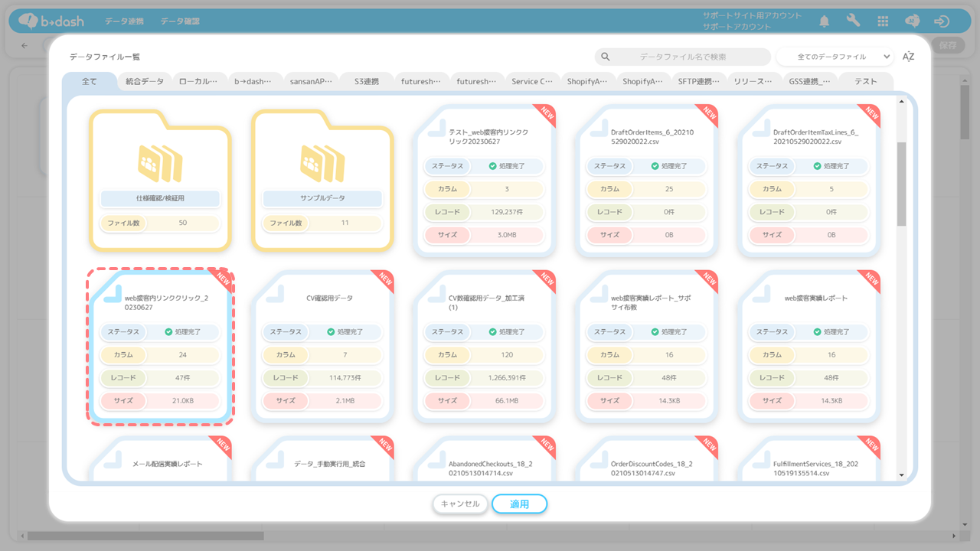Click 処理完了 check icon on CV確認用データ card
The image size is (980, 551).
click(x=331, y=332)
